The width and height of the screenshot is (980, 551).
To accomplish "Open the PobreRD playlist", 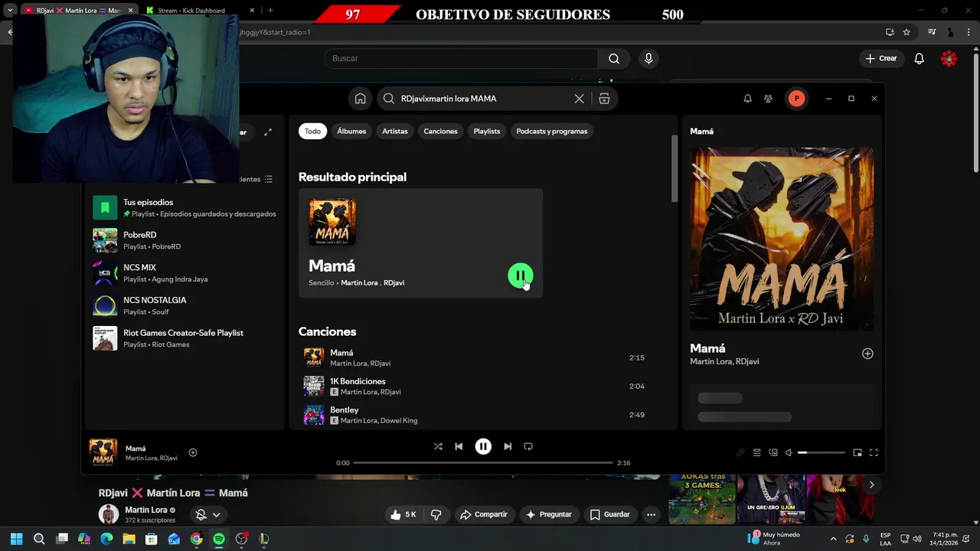I will point(185,240).
